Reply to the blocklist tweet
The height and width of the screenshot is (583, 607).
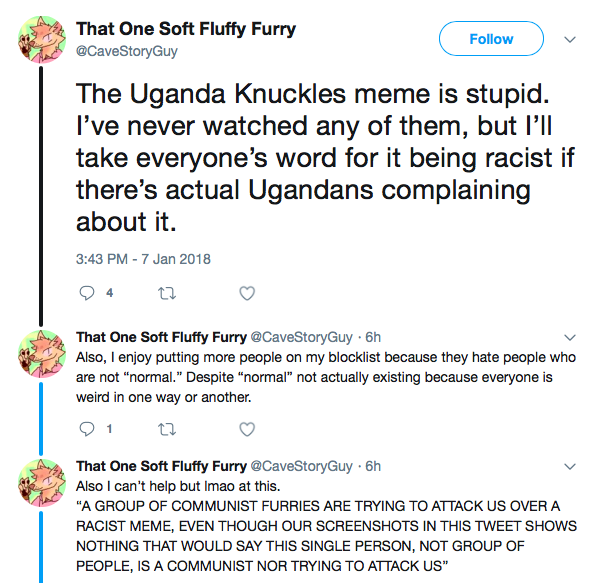(87, 429)
